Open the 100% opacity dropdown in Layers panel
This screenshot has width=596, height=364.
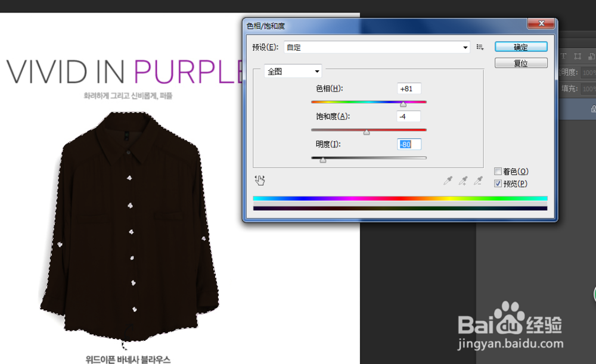tap(590, 71)
